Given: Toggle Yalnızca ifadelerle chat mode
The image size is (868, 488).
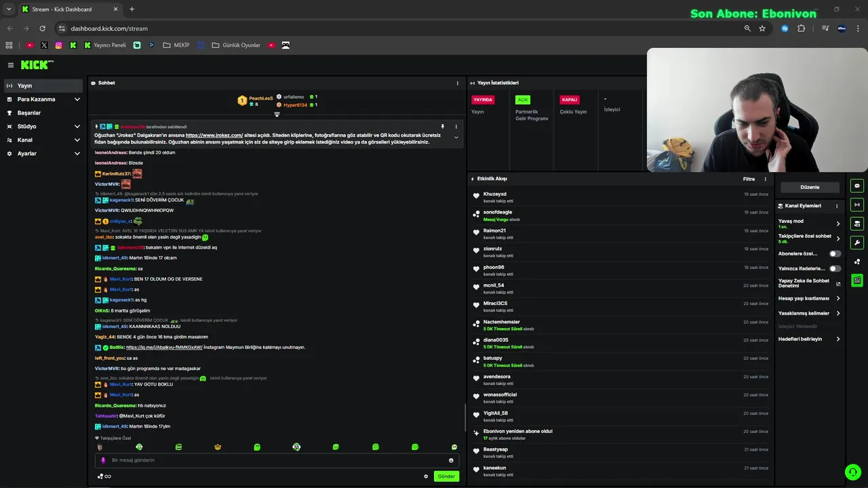Looking at the screenshot, I should [x=835, y=268].
